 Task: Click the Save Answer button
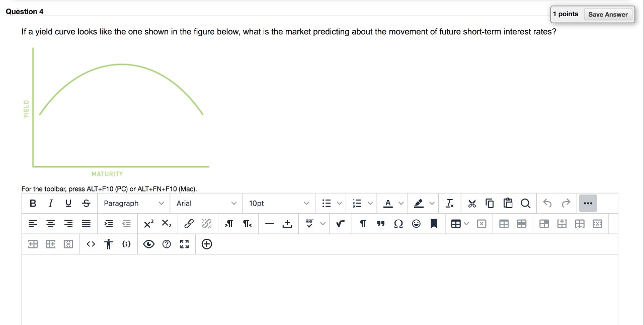click(x=608, y=14)
